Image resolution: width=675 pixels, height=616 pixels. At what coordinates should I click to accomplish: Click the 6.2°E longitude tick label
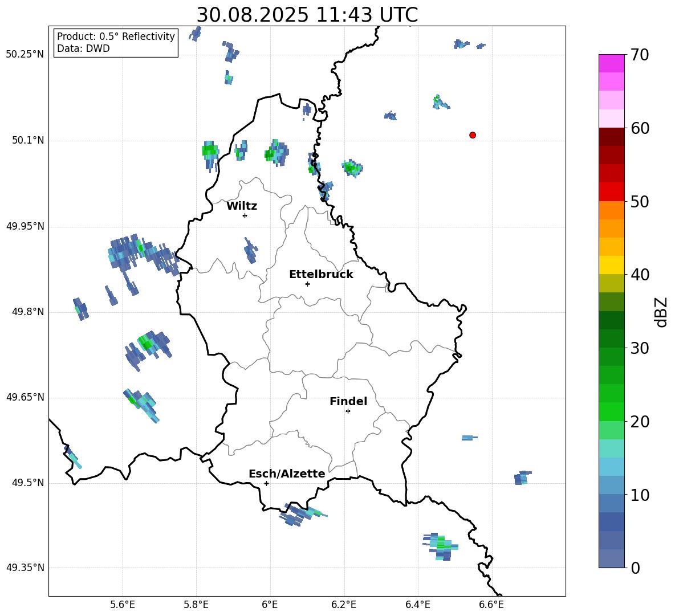point(344,605)
